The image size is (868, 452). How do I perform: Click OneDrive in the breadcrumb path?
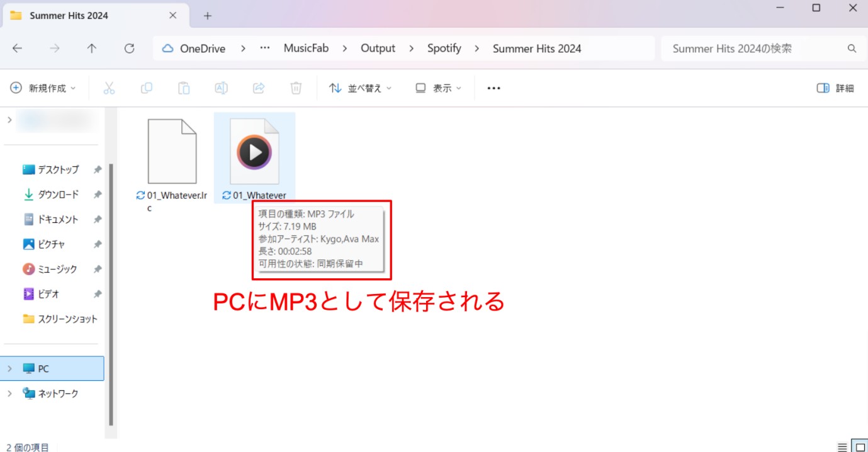[x=203, y=48]
